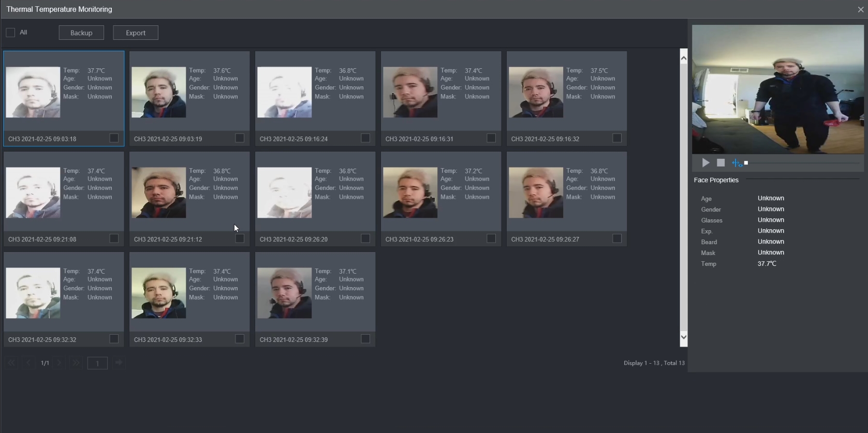Select the face thumbnail captured at 09:32:32
This screenshot has height=433, width=868.
[33, 293]
